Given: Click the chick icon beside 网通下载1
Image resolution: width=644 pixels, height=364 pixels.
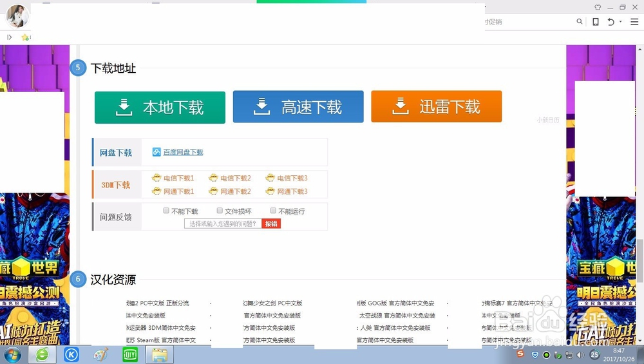Looking at the screenshot, I should pyautogui.click(x=156, y=191).
